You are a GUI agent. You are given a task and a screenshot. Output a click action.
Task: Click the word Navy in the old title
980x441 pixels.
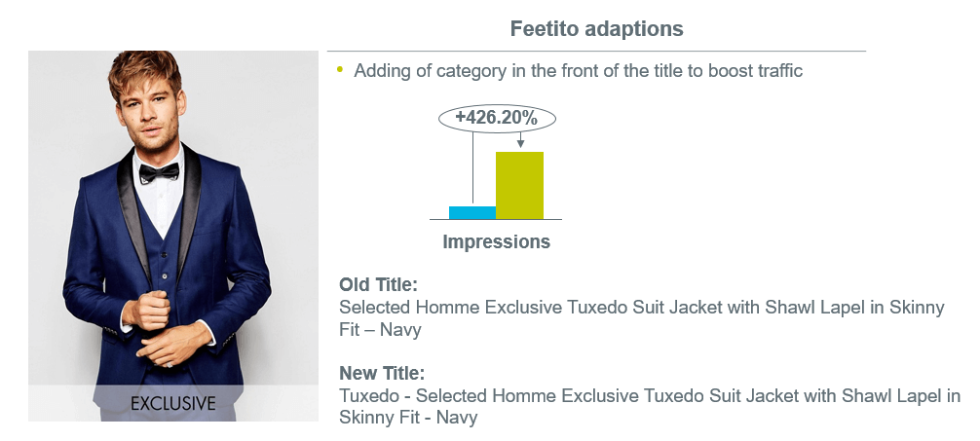(400, 330)
